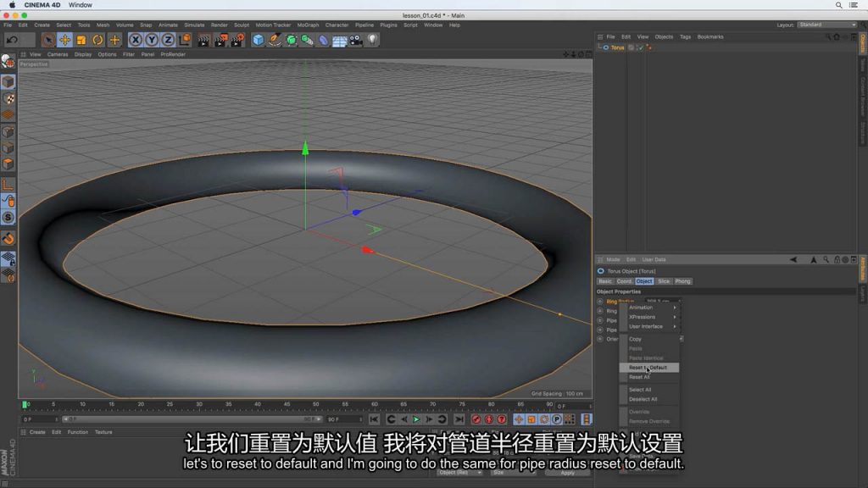The width and height of the screenshot is (868, 488).
Task: Go to the end of the animation
Action: 459,419
